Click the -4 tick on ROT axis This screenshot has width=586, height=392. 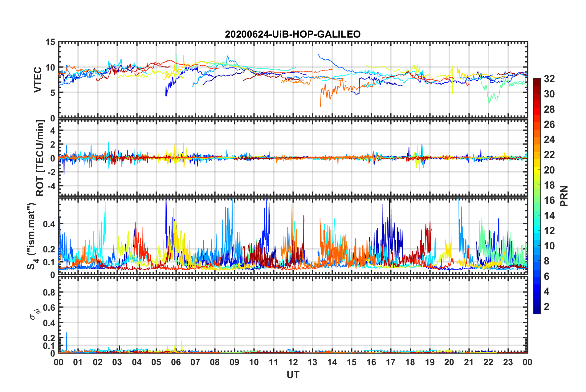pyautogui.click(x=51, y=186)
